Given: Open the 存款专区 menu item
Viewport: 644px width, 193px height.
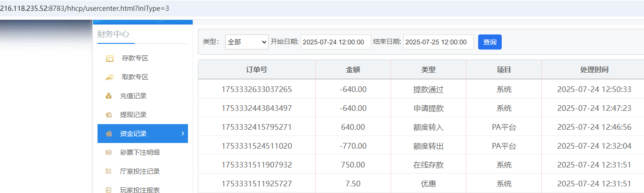Looking at the screenshot, I should [135, 59].
